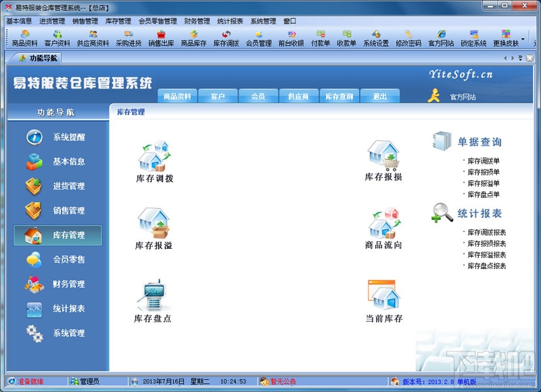This screenshot has height=392, width=541.
Task: Open 商品库存 toolbar icon
Action: (x=193, y=39)
